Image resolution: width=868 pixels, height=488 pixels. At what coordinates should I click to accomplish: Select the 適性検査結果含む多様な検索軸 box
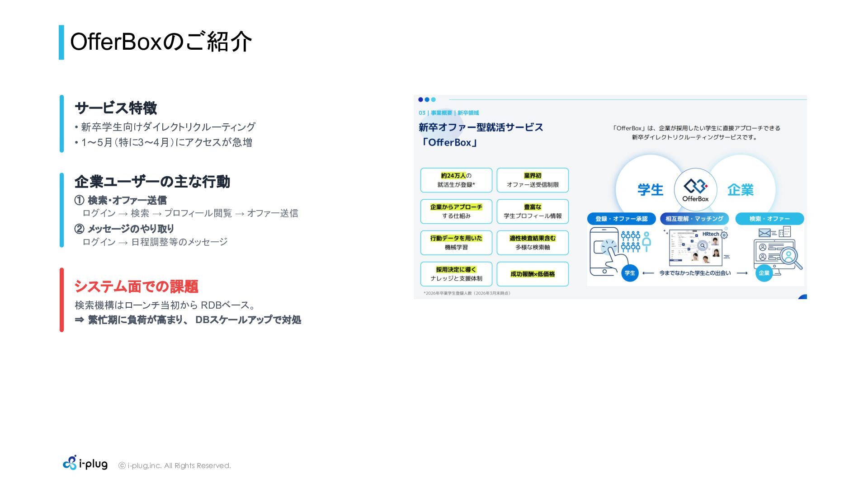(533, 243)
